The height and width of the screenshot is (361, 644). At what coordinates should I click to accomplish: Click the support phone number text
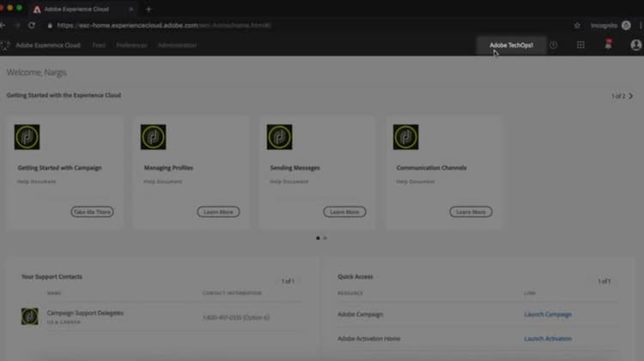pos(236,317)
